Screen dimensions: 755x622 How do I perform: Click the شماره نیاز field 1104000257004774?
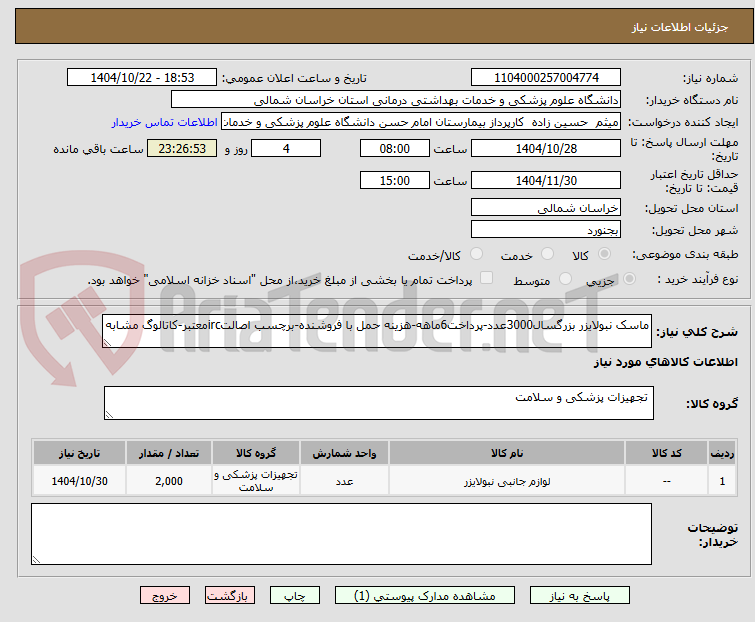[x=546, y=78]
